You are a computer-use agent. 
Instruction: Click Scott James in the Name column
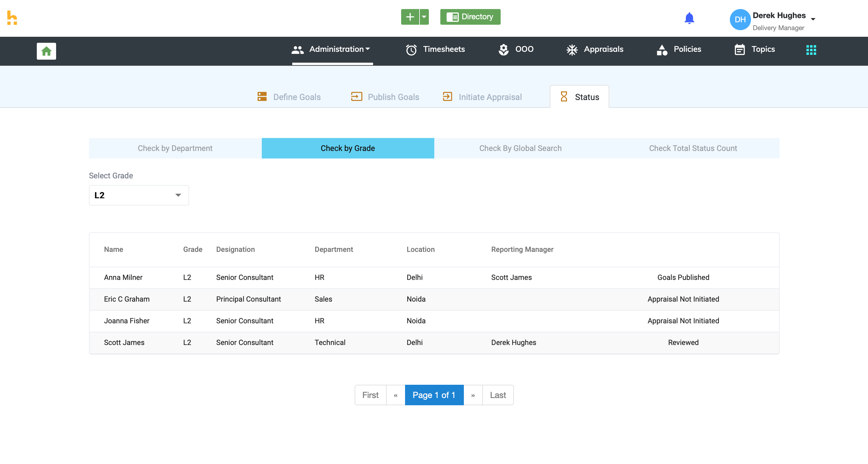click(x=124, y=343)
